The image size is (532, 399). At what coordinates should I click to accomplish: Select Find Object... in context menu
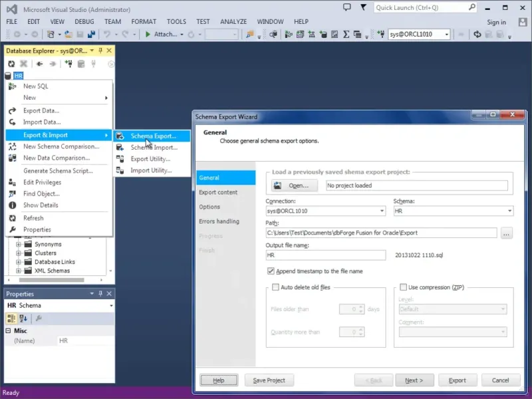(x=59, y=194)
